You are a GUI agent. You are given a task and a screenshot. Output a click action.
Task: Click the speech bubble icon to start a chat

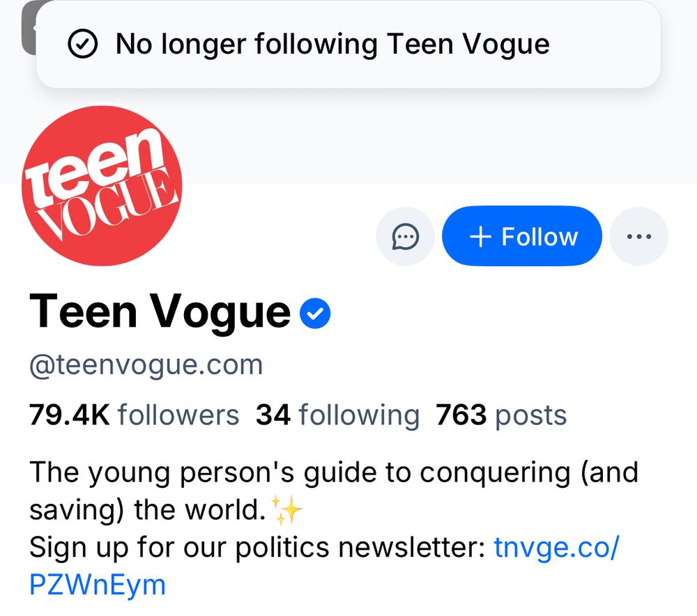pos(405,236)
